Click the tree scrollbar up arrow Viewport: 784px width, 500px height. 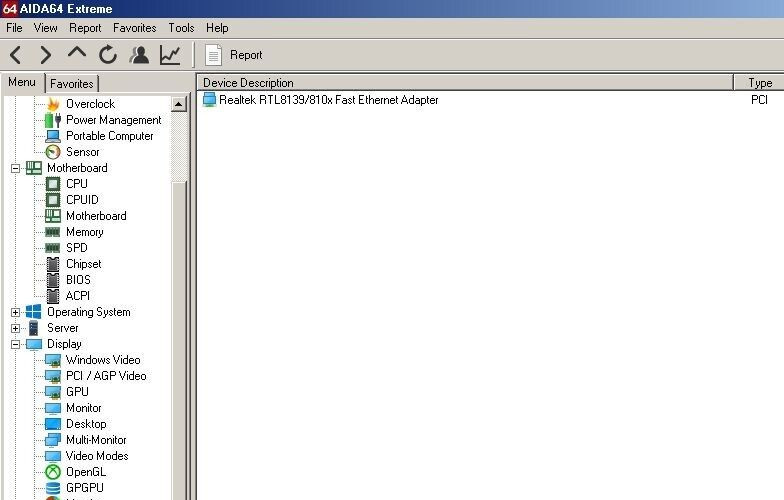[x=179, y=104]
